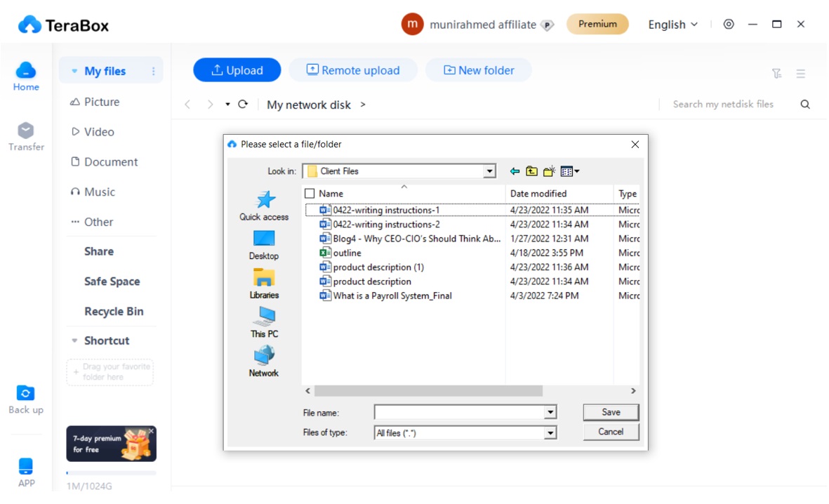This screenshot has width=829, height=504.
Task: Expand the File name dropdown arrow
Action: [550, 412]
